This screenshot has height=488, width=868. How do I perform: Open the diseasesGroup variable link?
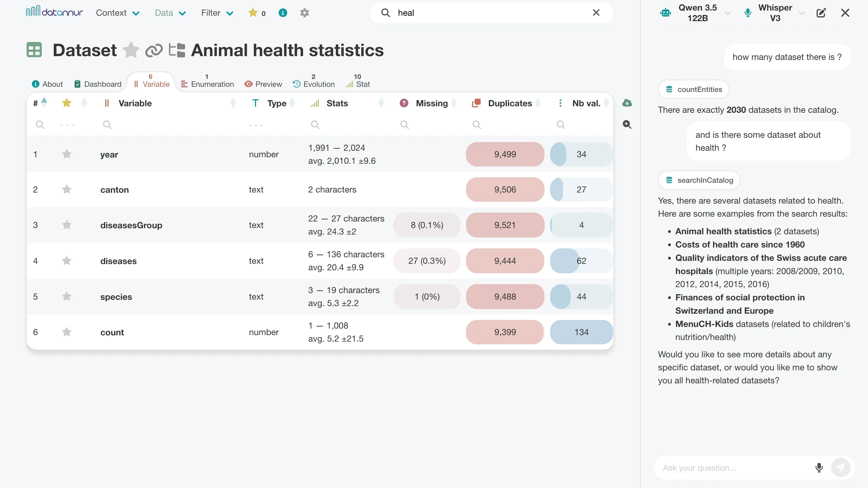[131, 225]
